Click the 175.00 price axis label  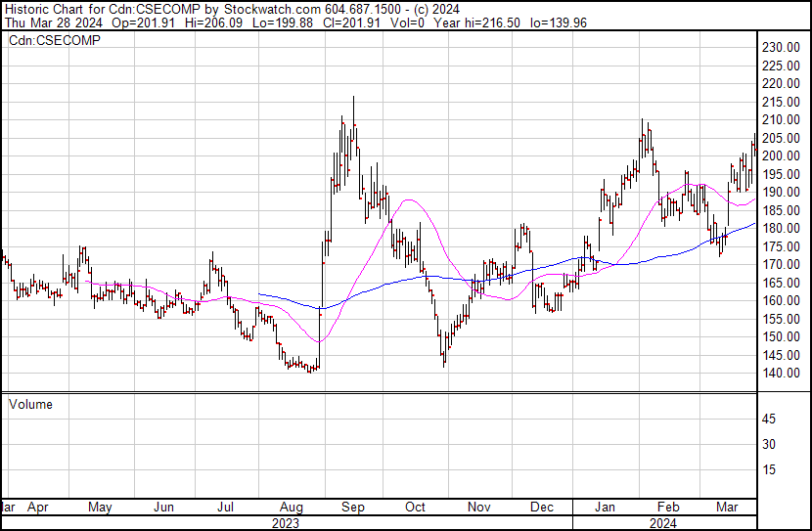coord(783,246)
